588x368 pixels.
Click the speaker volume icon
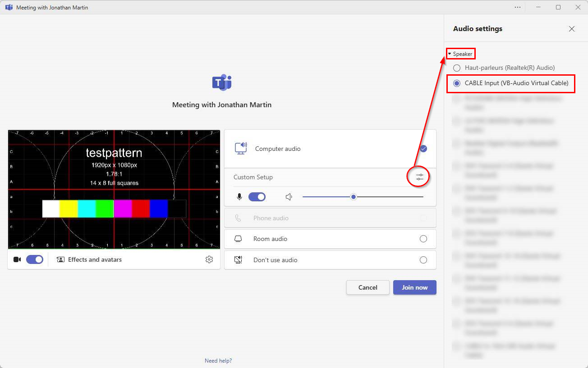pos(289,197)
